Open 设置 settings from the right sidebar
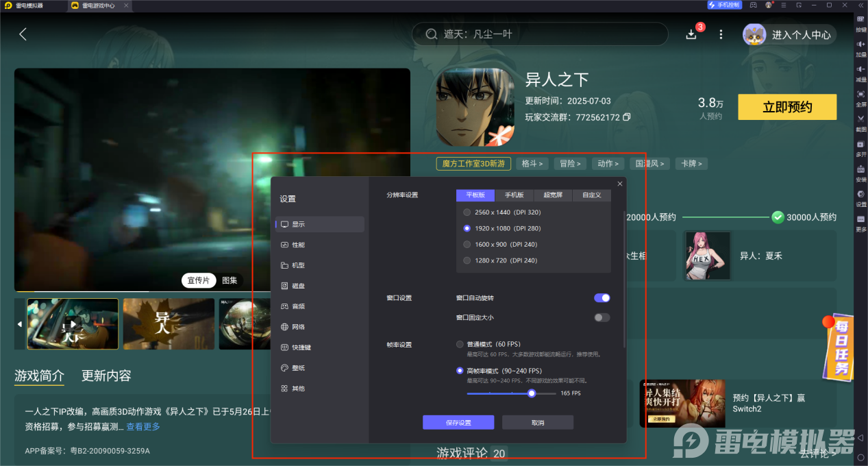 [x=861, y=198]
